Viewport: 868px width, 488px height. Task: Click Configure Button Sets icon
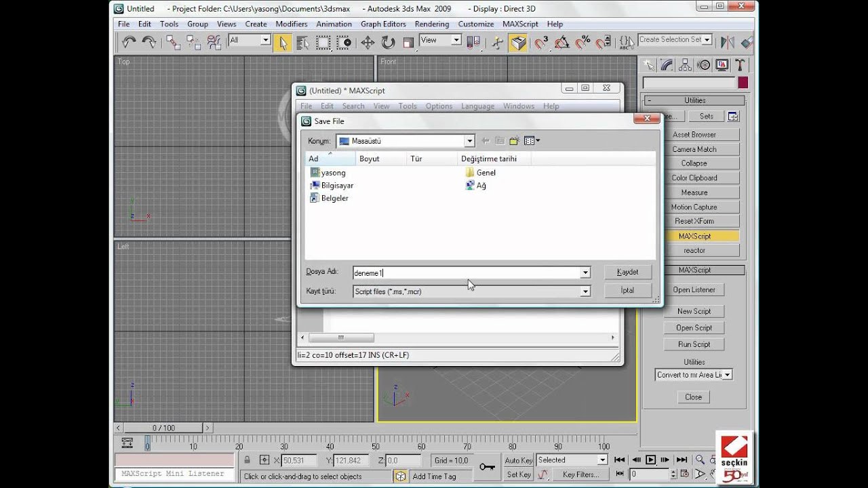click(x=733, y=117)
